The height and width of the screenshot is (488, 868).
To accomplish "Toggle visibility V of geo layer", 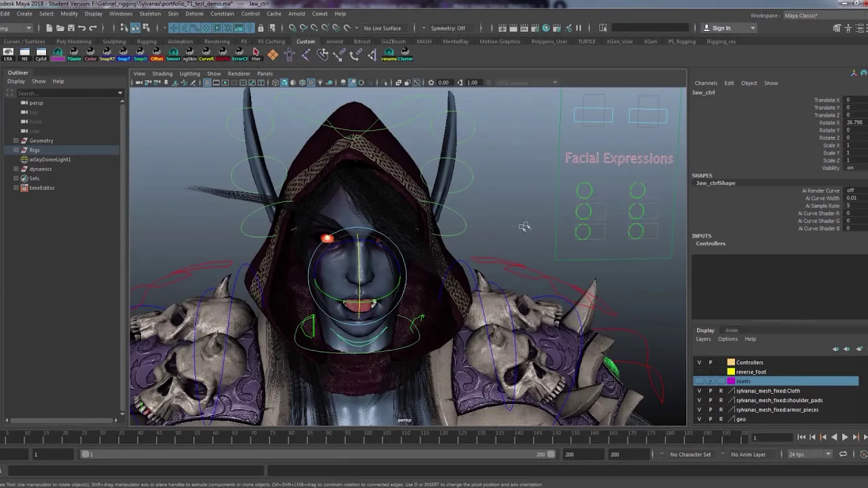I will click(699, 420).
